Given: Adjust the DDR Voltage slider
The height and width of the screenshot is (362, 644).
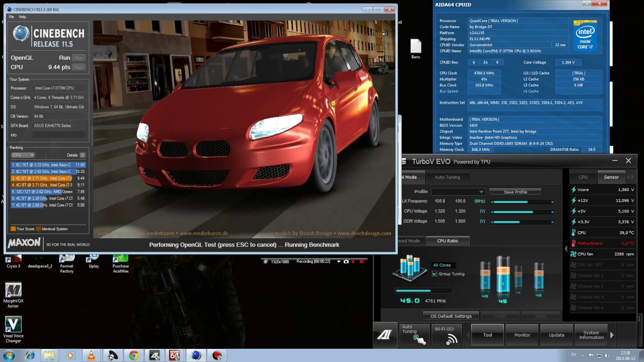Looking at the screenshot, I should pos(522,222).
